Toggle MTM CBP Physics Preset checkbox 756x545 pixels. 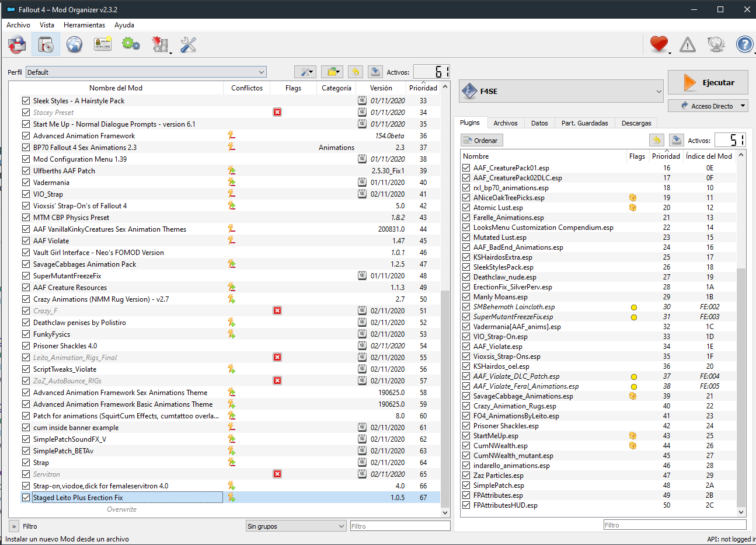point(26,217)
